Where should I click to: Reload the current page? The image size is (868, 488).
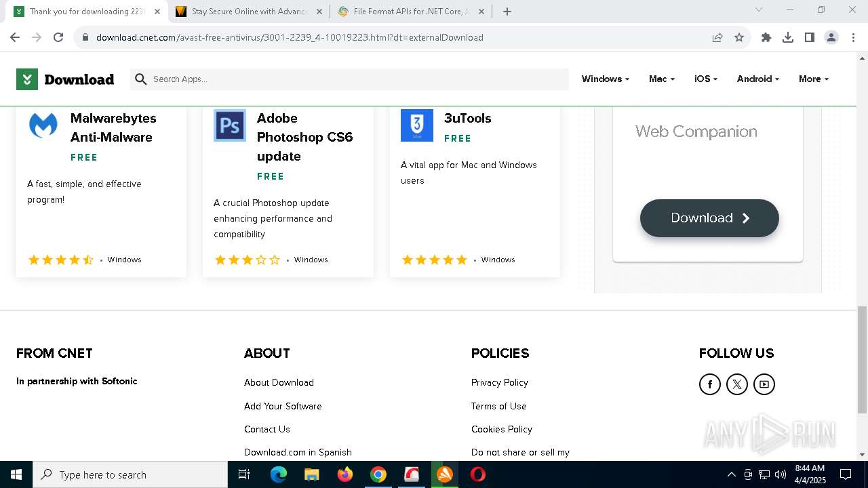(x=58, y=37)
